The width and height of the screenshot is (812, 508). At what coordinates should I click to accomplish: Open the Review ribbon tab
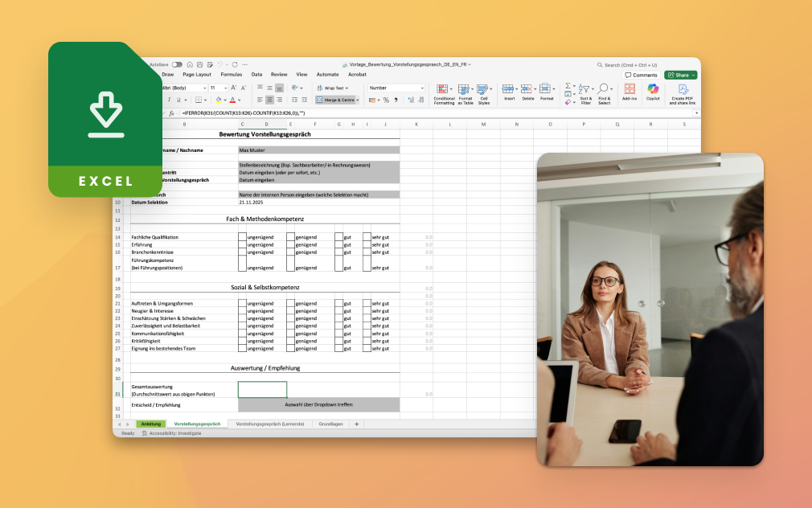tap(279, 75)
